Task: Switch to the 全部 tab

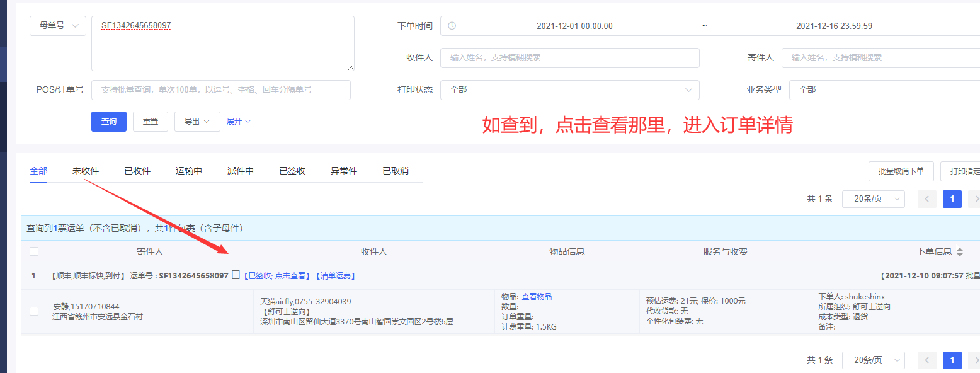Action: click(x=38, y=171)
